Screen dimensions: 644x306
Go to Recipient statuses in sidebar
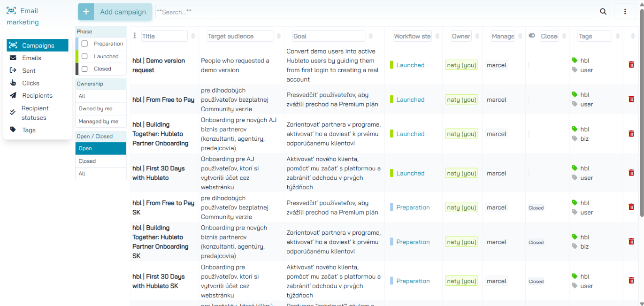tap(38, 113)
